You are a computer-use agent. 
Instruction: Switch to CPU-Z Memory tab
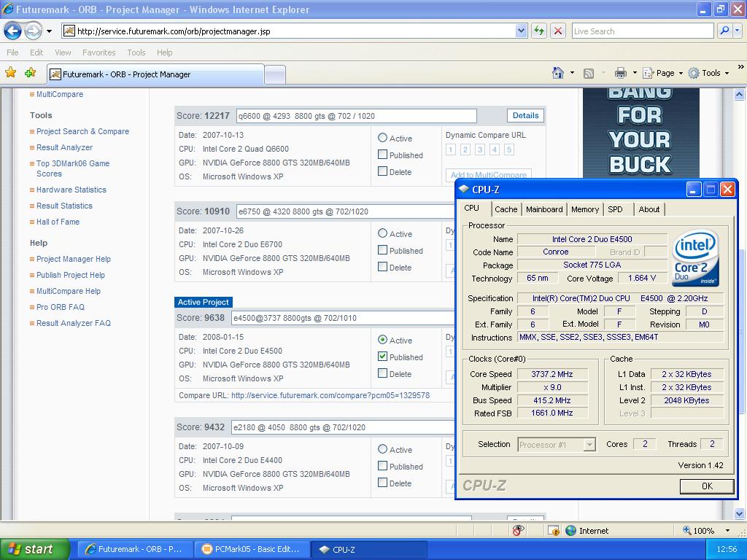coord(584,209)
